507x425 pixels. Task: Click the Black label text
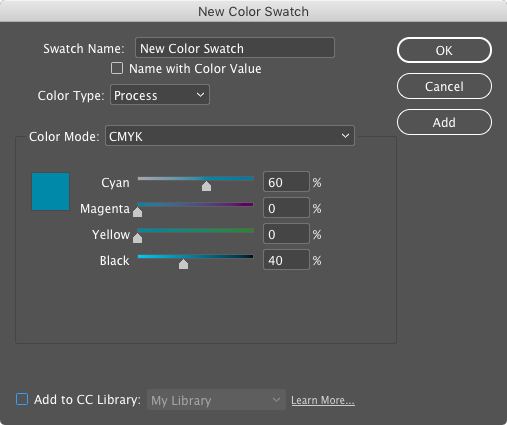[x=114, y=261]
